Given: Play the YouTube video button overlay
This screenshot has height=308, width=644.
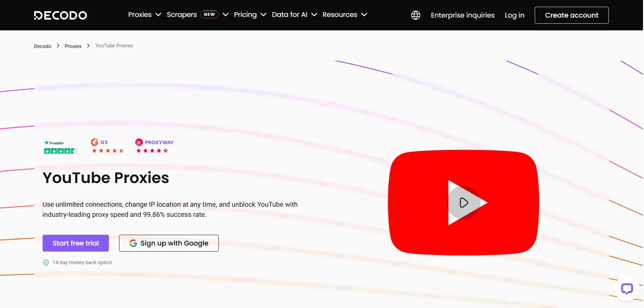Looking at the screenshot, I should [x=464, y=203].
